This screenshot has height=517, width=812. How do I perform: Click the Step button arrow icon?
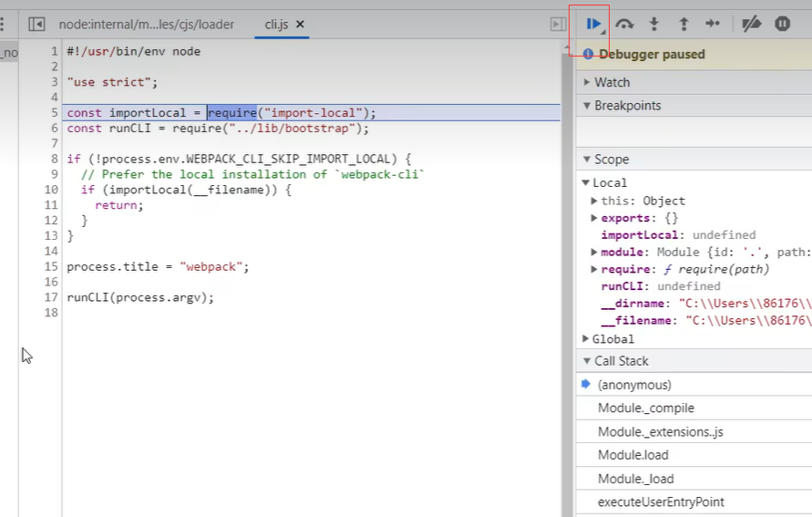(713, 24)
